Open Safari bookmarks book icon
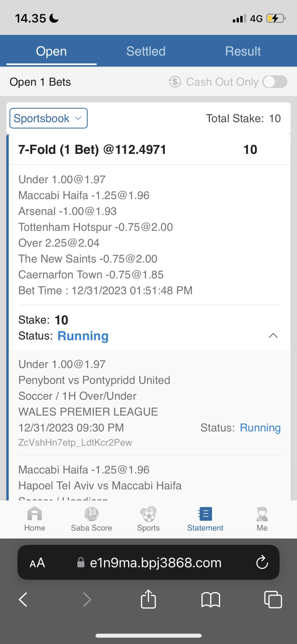The height and width of the screenshot is (644, 297). click(x=210, y=599)
